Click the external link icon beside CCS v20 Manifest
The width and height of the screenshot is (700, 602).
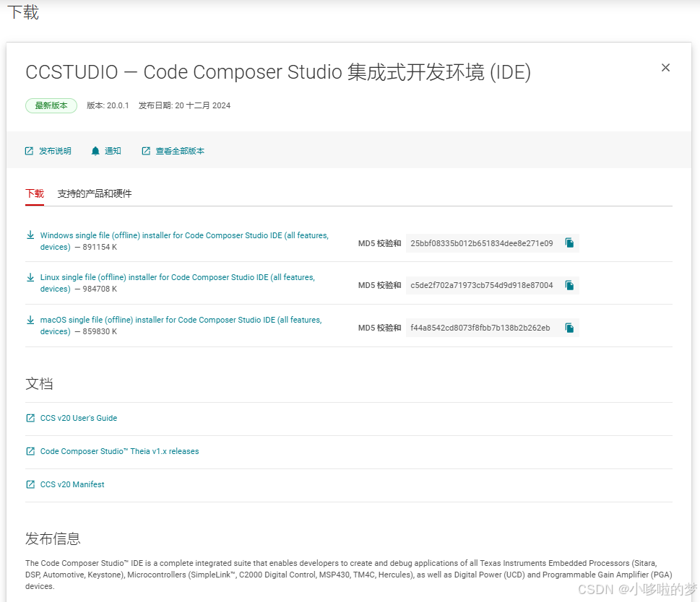(30, 484)
